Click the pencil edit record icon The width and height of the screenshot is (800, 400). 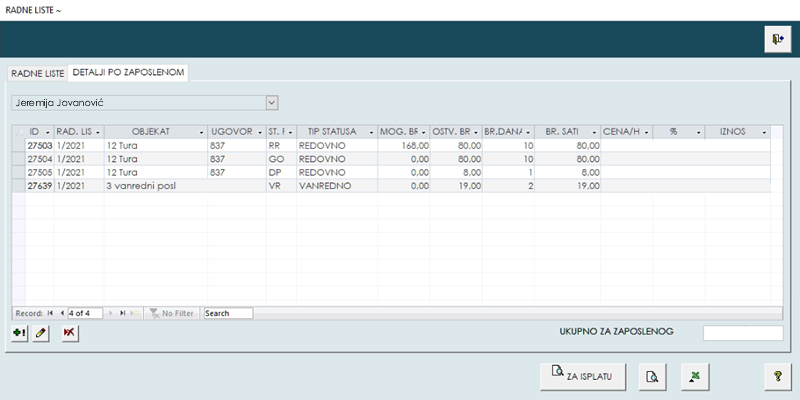point(41,333)
